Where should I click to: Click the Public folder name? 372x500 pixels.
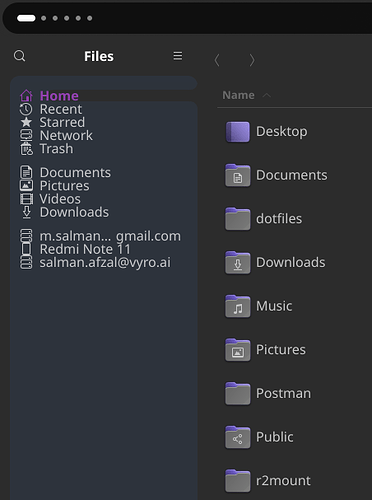[x=275, y=437]
